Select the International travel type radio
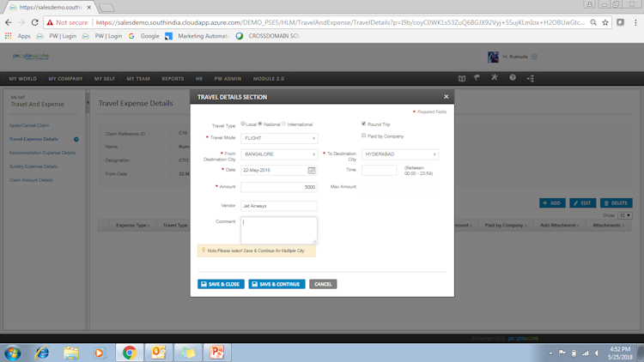Screen dimensions: 644x362 point(284,124)
